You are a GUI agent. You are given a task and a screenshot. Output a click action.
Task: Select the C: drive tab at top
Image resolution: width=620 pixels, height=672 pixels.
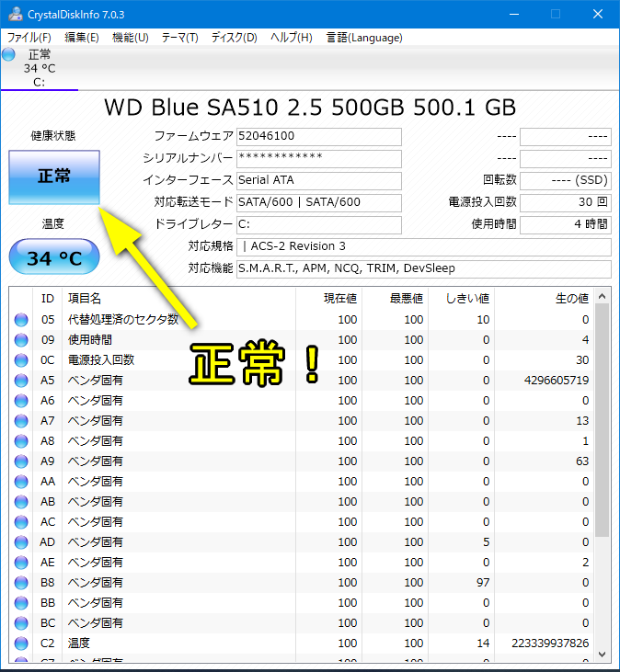coord(40,68)
